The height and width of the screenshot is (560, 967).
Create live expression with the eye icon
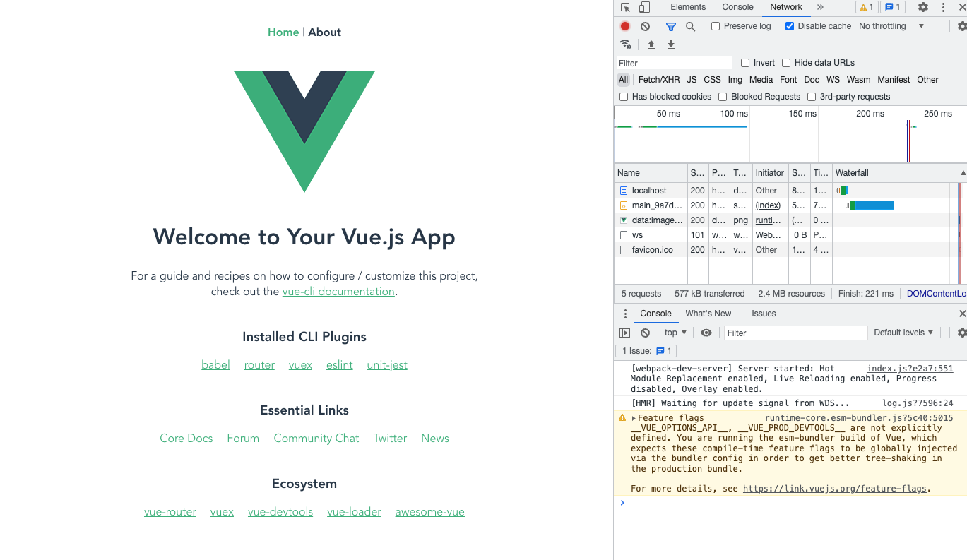tap(706, 333)
